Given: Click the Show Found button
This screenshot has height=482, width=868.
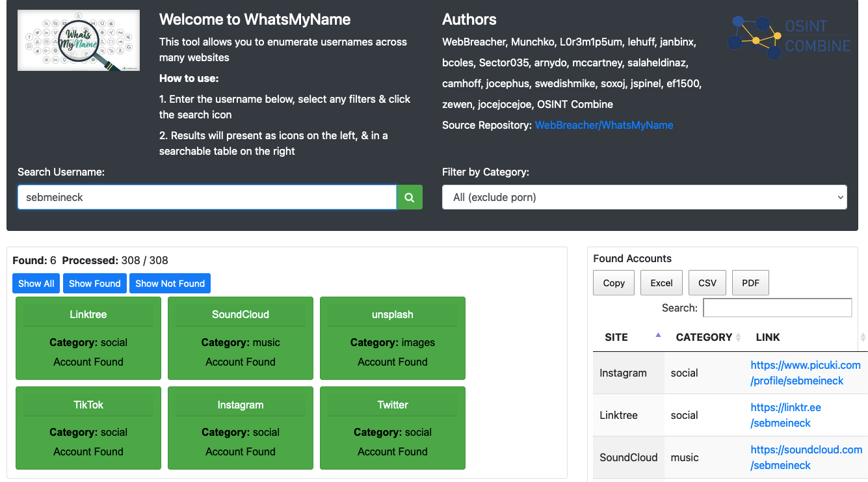Looking at the screenshot, I should (95, 284).
